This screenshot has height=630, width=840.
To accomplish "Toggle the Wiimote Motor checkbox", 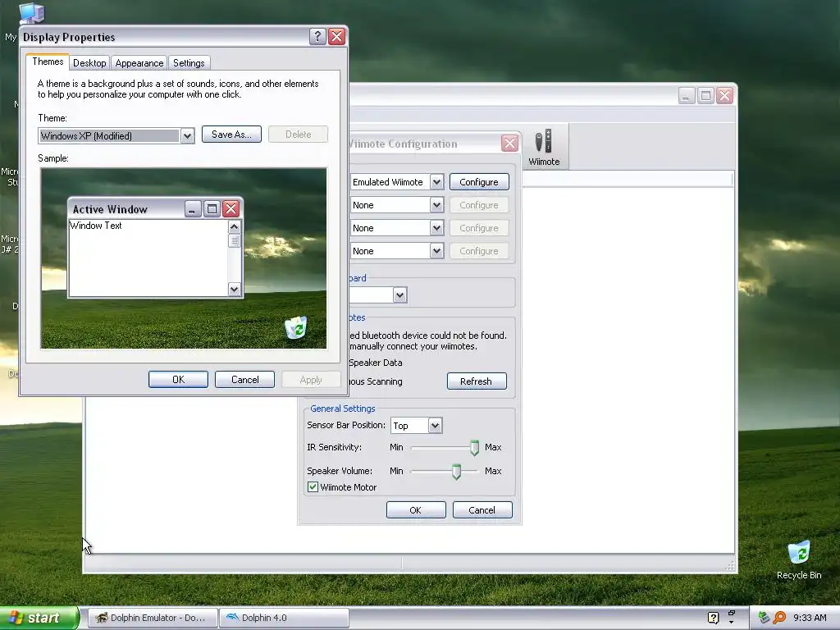I will (x=313, y=487).
